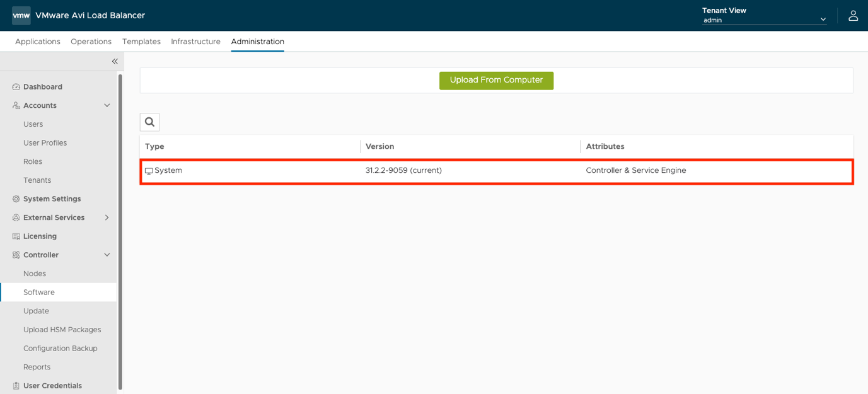Click the Type column header
The image size is (868, 394).
tap(154, 146)
